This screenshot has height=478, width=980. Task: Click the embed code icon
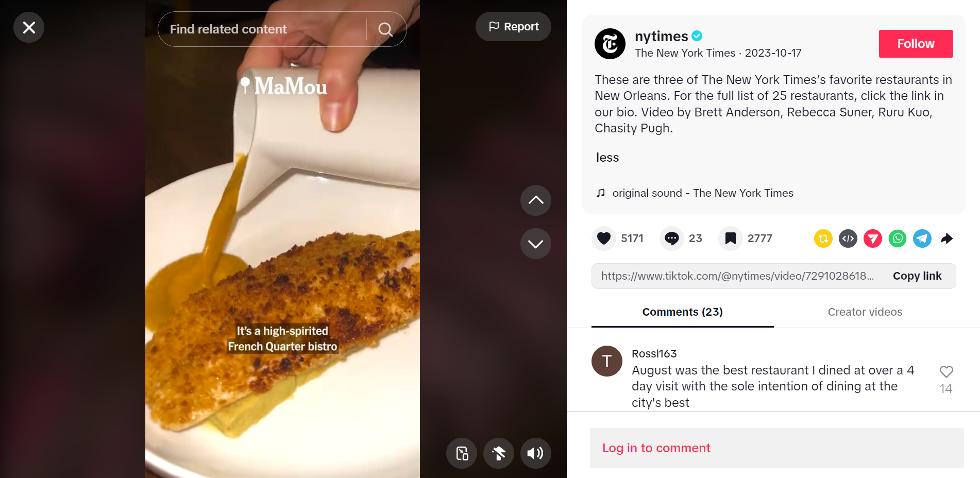point(848,238)
